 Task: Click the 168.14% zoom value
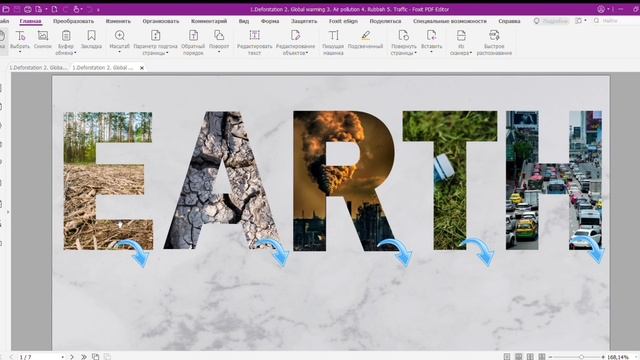coord(618,357)
